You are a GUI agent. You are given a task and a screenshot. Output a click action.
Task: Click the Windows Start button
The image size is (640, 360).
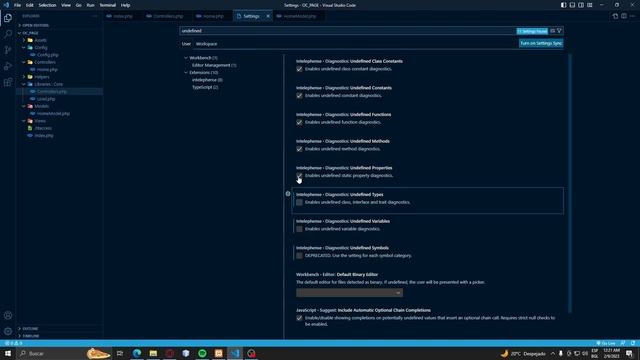click(x=8, y=353)
